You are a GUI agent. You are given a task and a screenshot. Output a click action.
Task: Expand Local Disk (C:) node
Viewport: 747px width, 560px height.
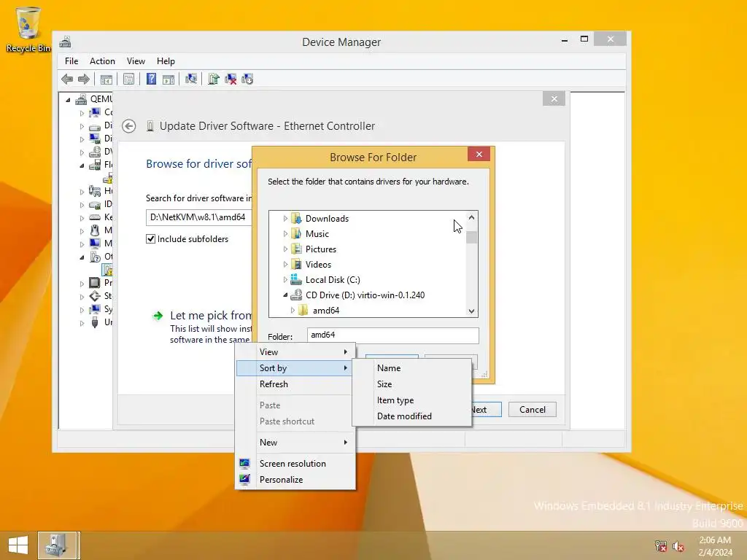285,279
